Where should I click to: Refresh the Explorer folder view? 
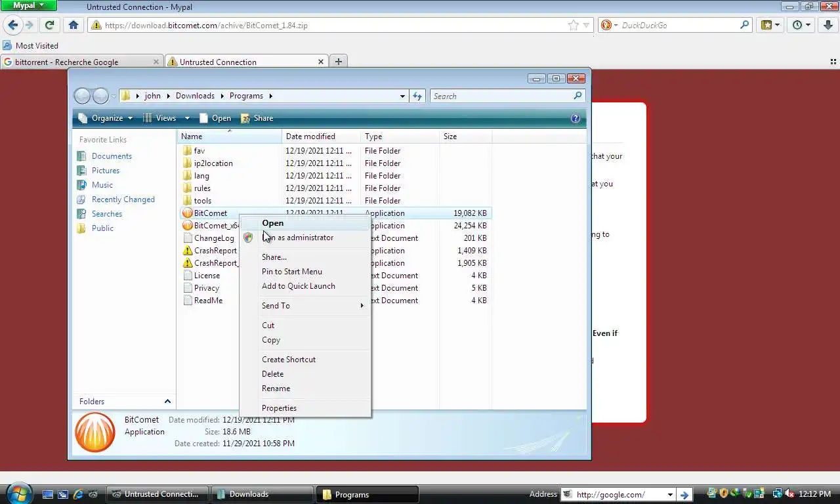(x=417, y=96)
